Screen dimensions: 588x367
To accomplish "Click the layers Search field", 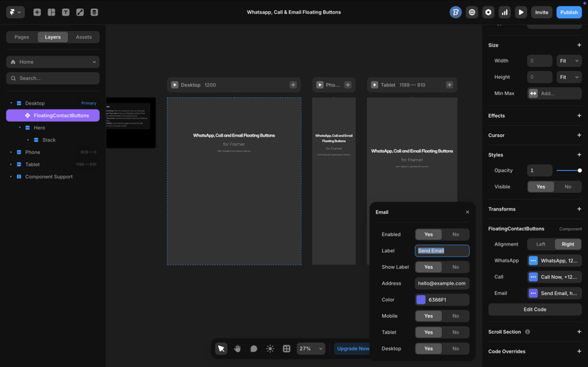I will click(53, 78).
